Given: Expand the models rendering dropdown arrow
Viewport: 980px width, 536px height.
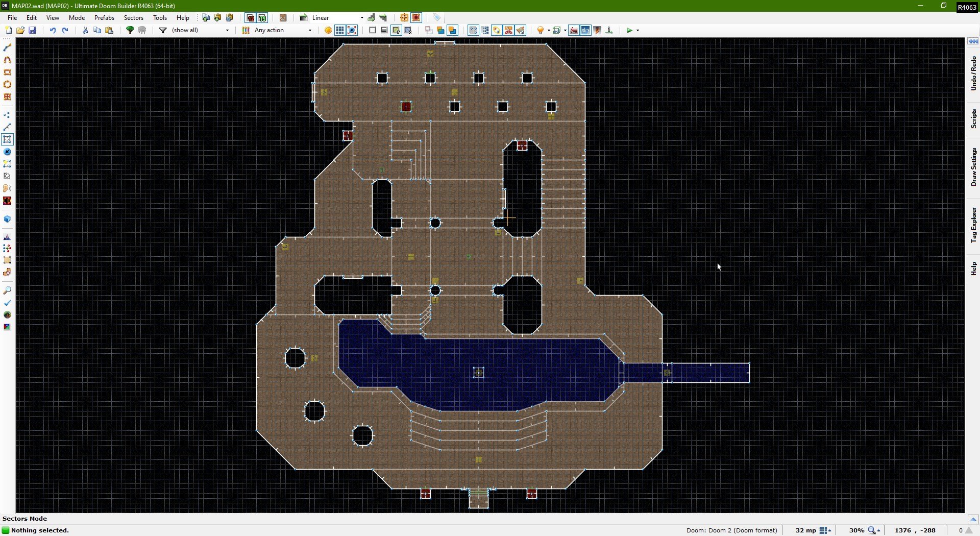Looking at the screenshot, I should 565,30.
